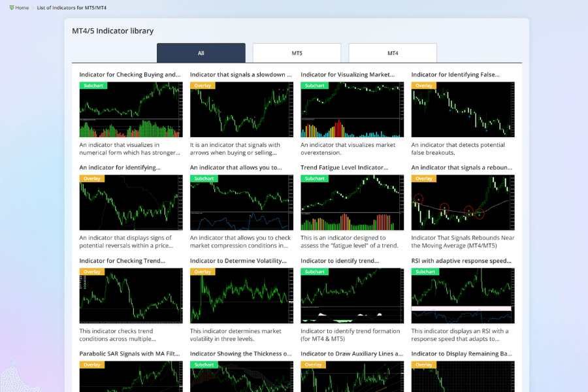588x392 pixels.
Task: Open the Home breadcrumb link
Action: click(x=22, y=7)
